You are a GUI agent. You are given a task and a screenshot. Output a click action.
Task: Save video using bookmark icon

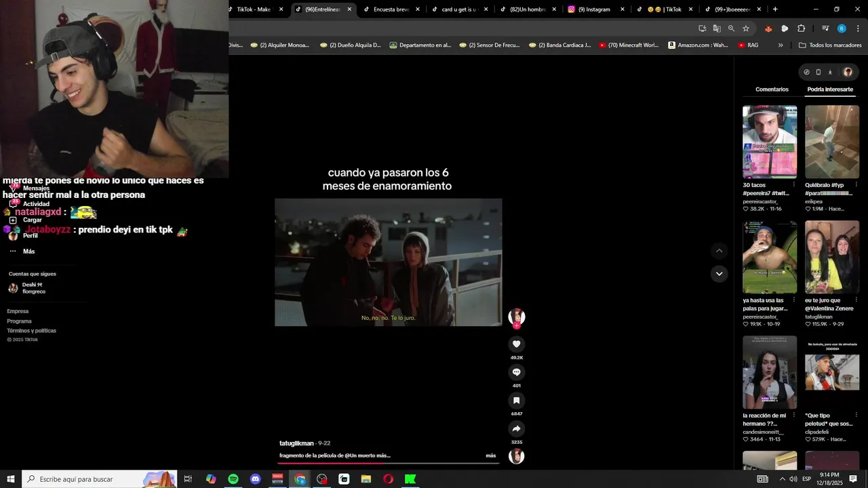pos(516,401)
